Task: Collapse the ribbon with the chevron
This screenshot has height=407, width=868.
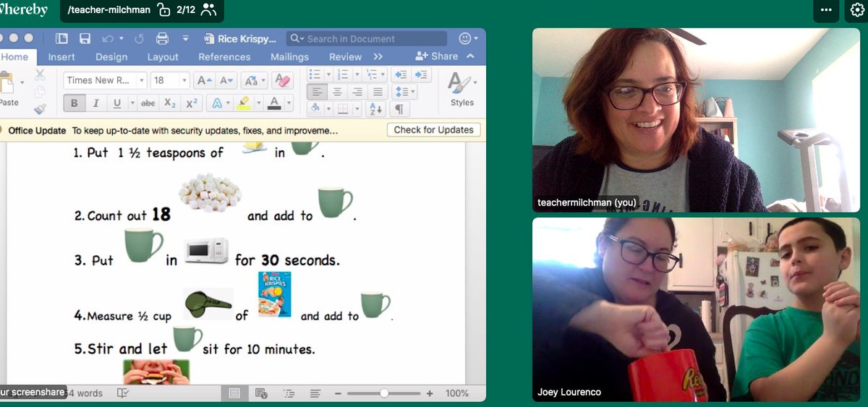Action: 470,56
